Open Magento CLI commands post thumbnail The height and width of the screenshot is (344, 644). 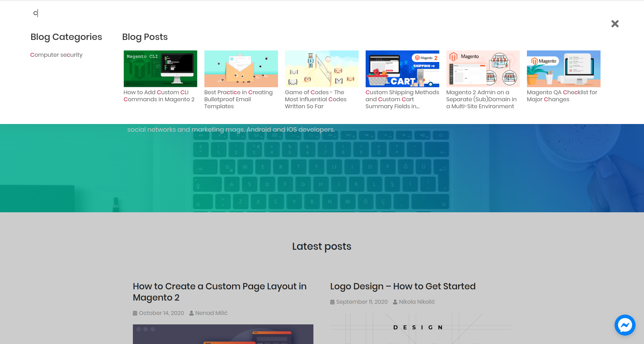click(161, 69)
